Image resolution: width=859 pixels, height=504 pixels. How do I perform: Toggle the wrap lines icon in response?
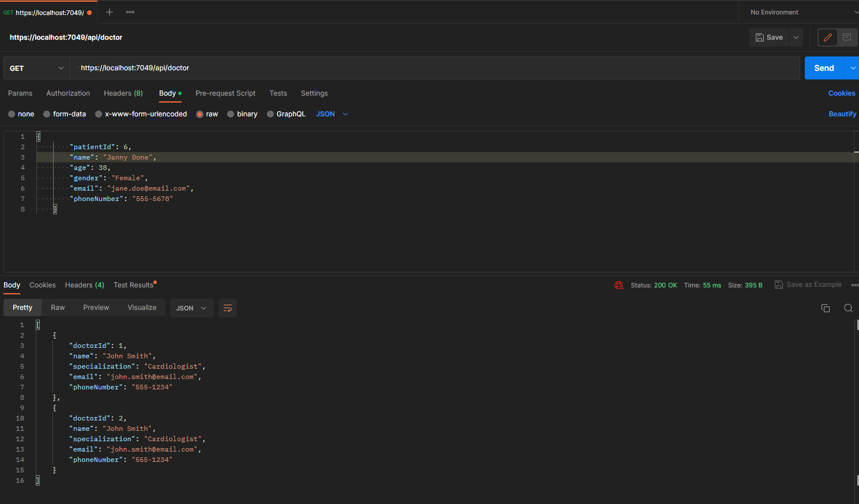[x=228, y=308]
